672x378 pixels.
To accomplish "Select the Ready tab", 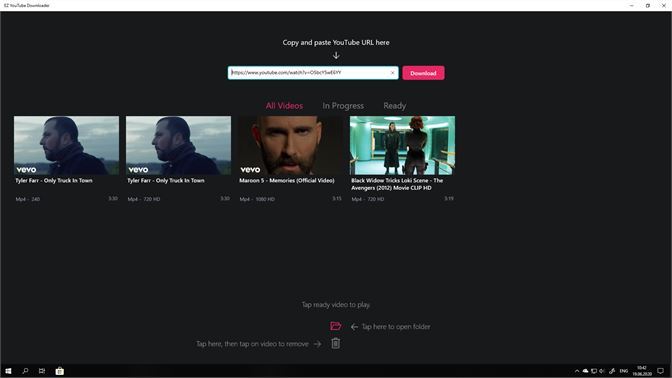I will 394,105.
